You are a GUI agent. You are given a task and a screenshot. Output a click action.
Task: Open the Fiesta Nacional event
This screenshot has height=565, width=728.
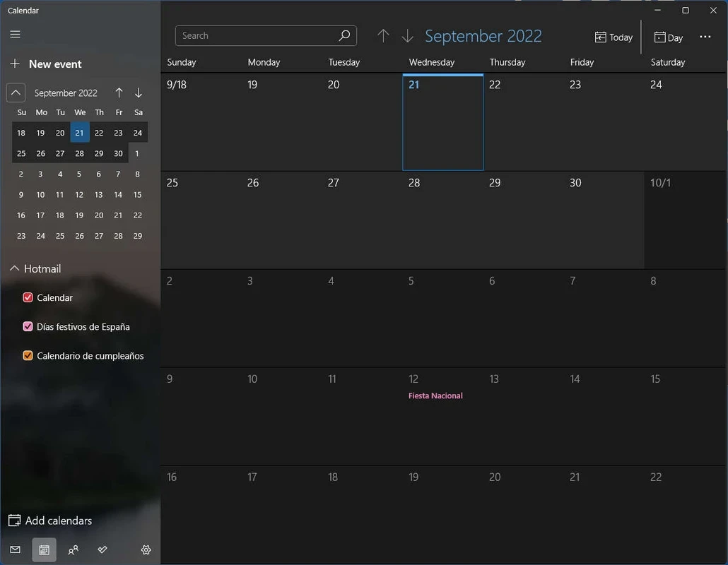tap(435, 395)
